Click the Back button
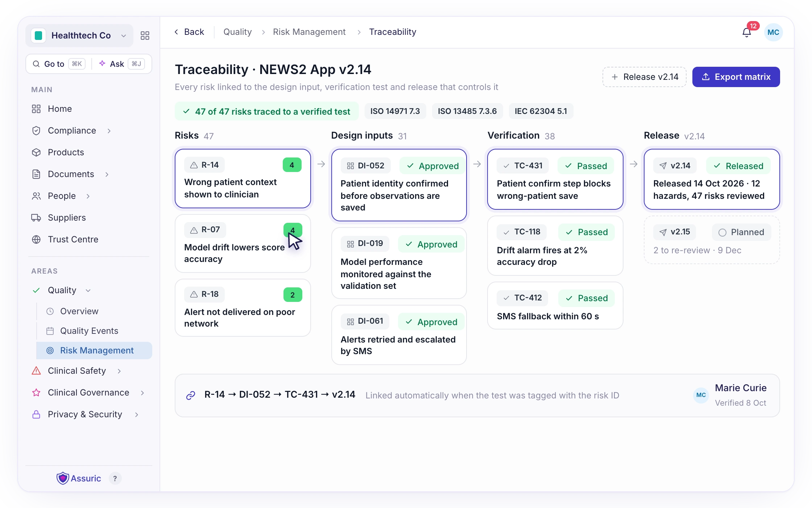Screen dimensions: 812x508 189,32
